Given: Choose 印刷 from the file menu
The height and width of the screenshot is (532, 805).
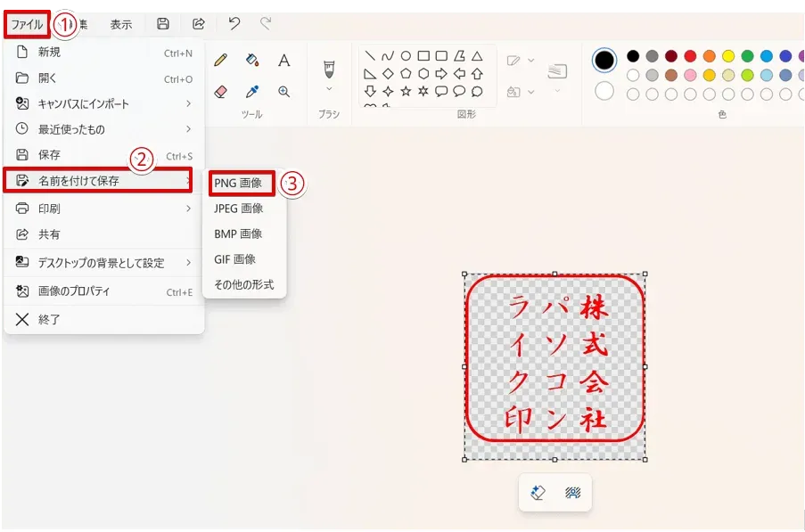Looking at the screenshot, I should tap(53, 208).
